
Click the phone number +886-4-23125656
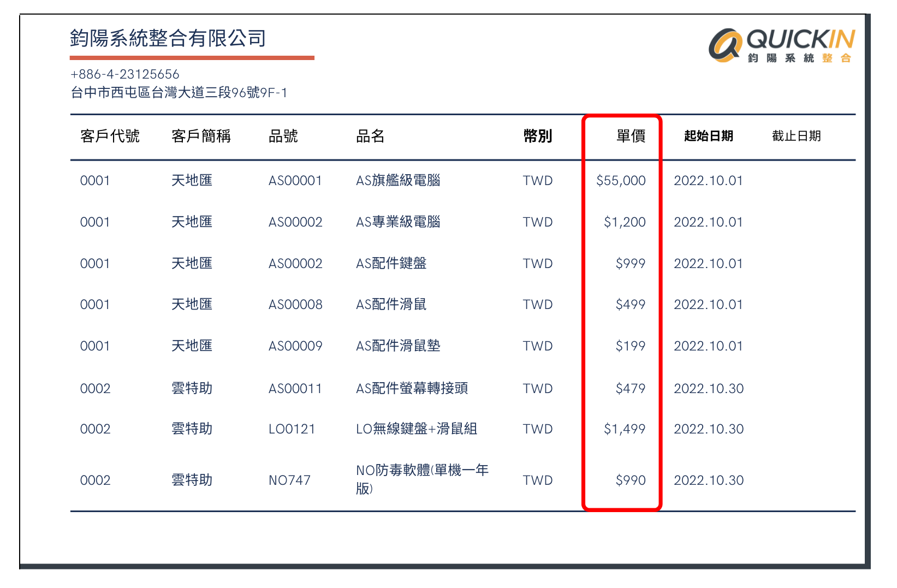tap(125, 74)
